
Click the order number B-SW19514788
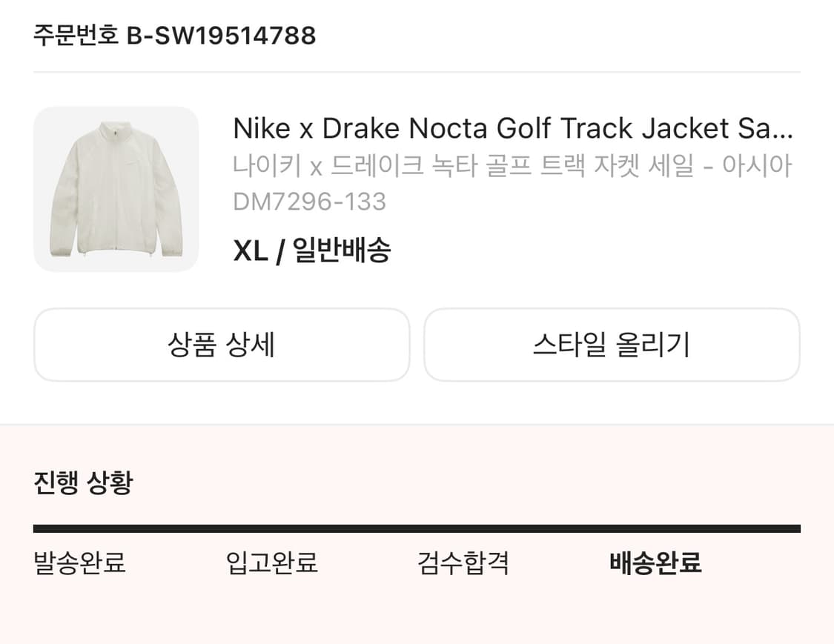pos(222,36)
